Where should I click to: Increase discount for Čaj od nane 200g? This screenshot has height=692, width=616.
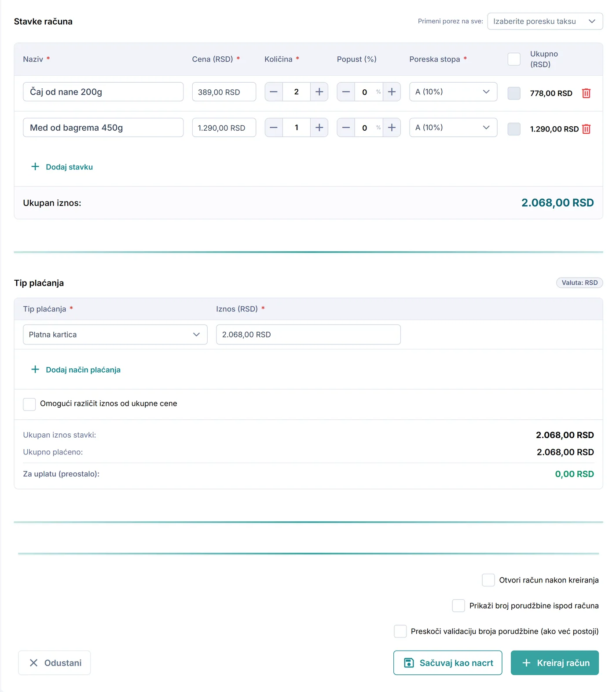click(392, 92)
